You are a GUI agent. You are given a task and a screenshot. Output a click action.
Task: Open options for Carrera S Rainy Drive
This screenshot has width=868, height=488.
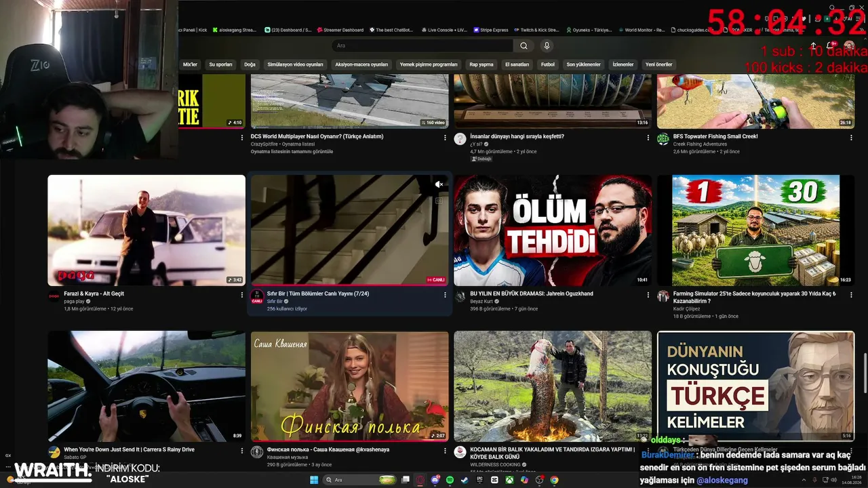pos(241,451)
